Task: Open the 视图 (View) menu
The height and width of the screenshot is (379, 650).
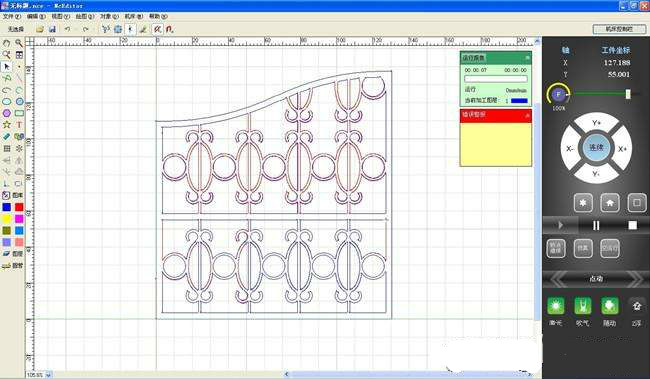Action: tap(61, 16)
